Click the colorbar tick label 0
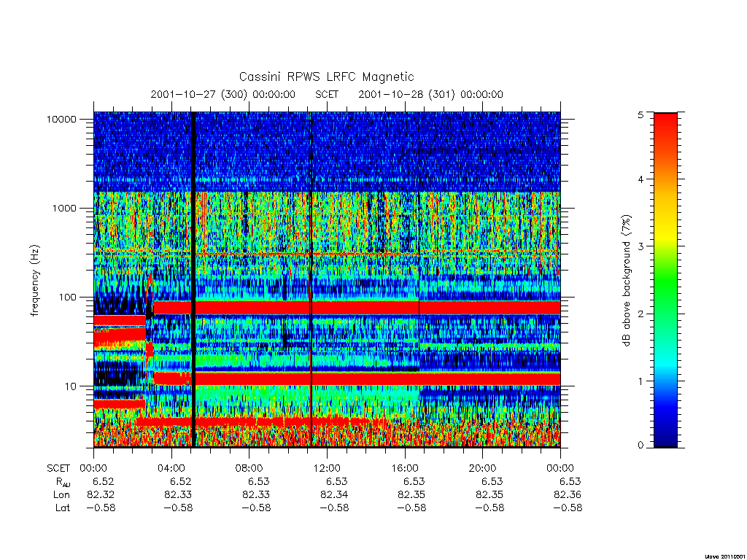Screen dimensions: 747x560 click(x=640, y=446)
